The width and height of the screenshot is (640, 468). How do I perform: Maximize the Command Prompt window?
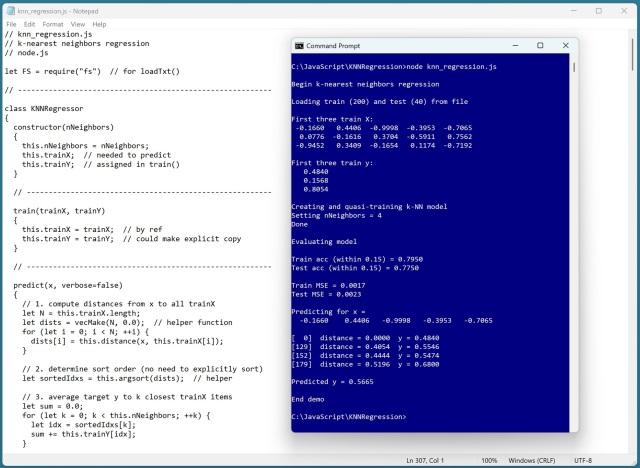540,46
